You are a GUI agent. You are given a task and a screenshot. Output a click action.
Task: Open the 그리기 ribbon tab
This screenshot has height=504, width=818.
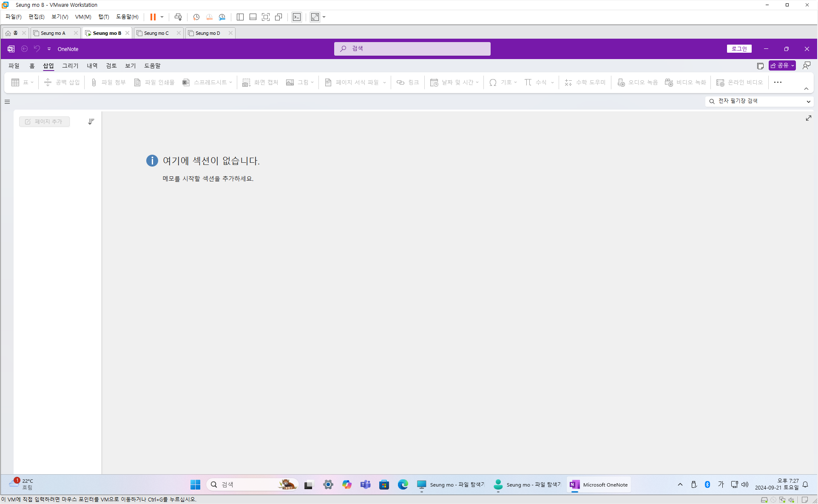70,66
